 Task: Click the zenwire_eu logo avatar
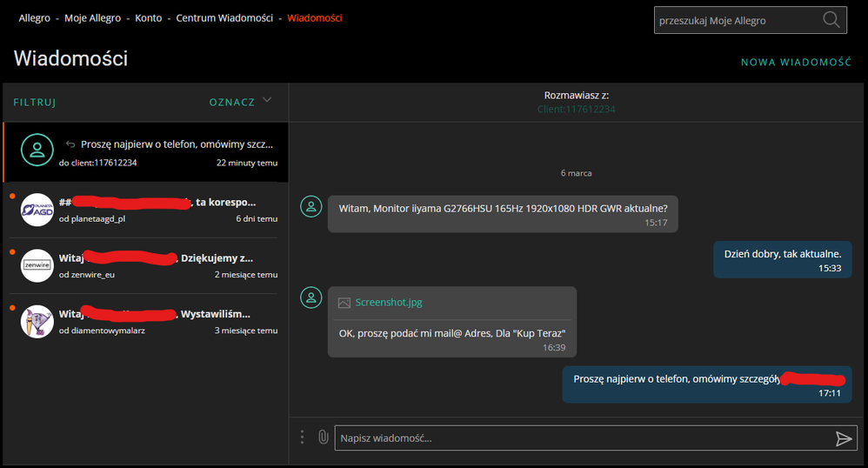pyautogui.click(x=37, y=266)
